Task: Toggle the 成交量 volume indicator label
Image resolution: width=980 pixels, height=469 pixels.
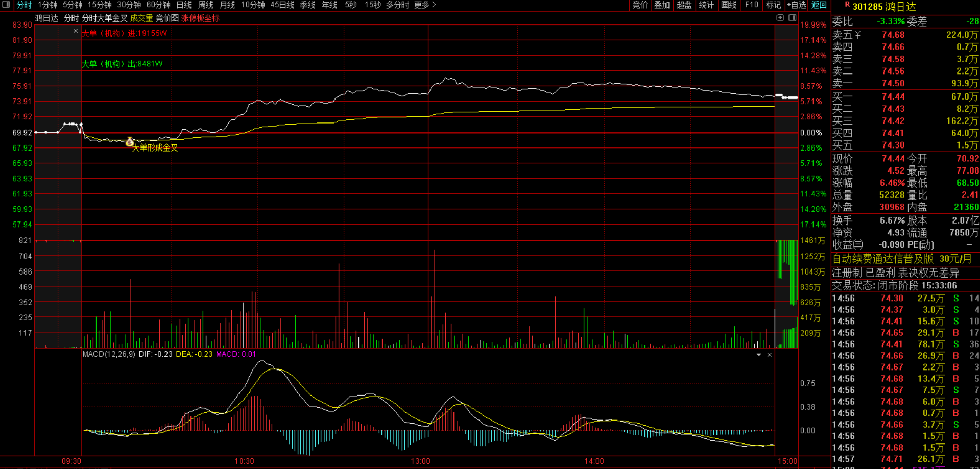Action: click(141, 18)
